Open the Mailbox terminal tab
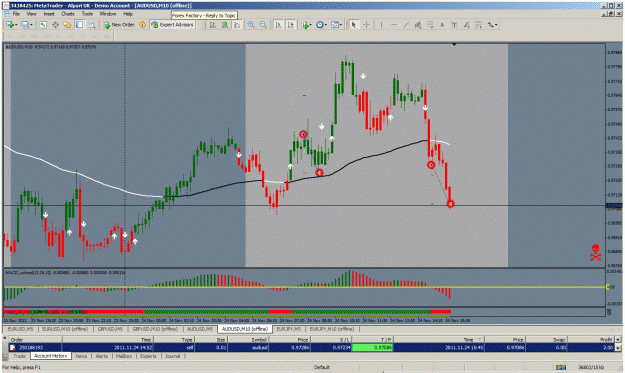Image resolution: width=625 pixels, height=373 pixels. tap(124, 356)
